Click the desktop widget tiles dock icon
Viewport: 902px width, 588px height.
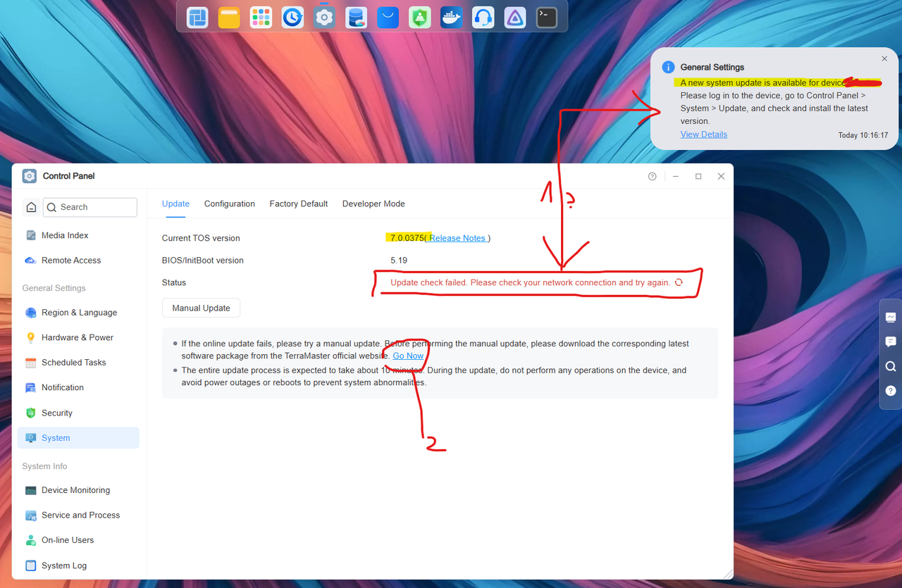[x=197, y=18]
